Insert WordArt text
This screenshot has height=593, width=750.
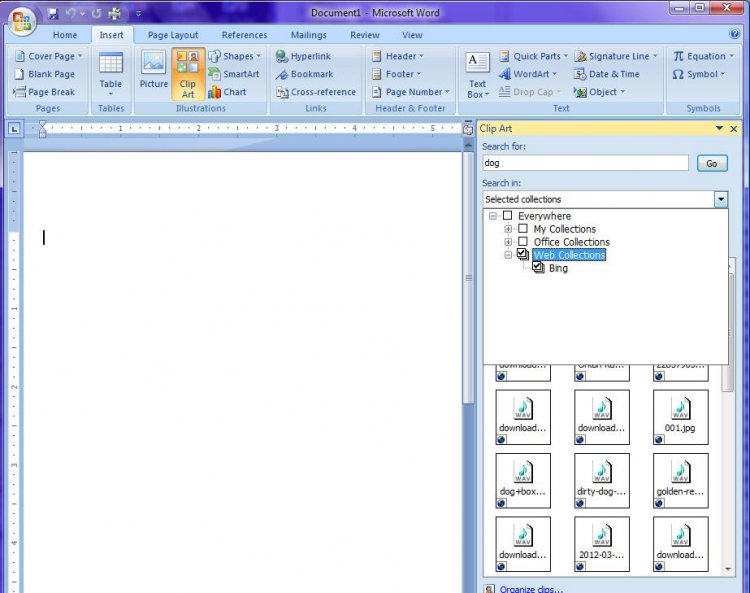click(x=528, y=74)
